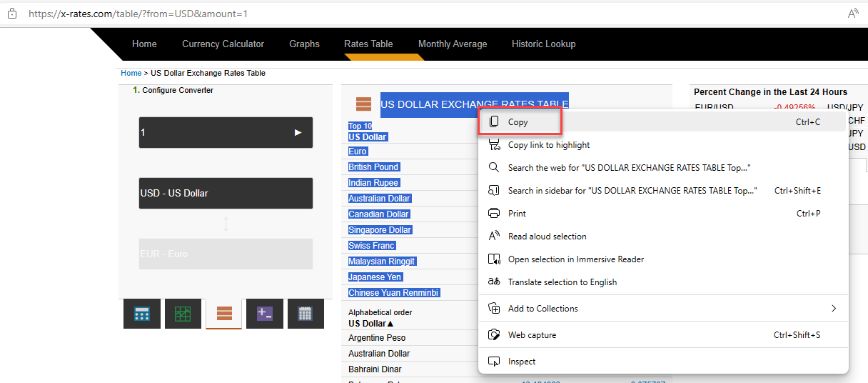868x383 pixels.
Task: Click the Home breadcrumb link
Action: click(131, 73)
